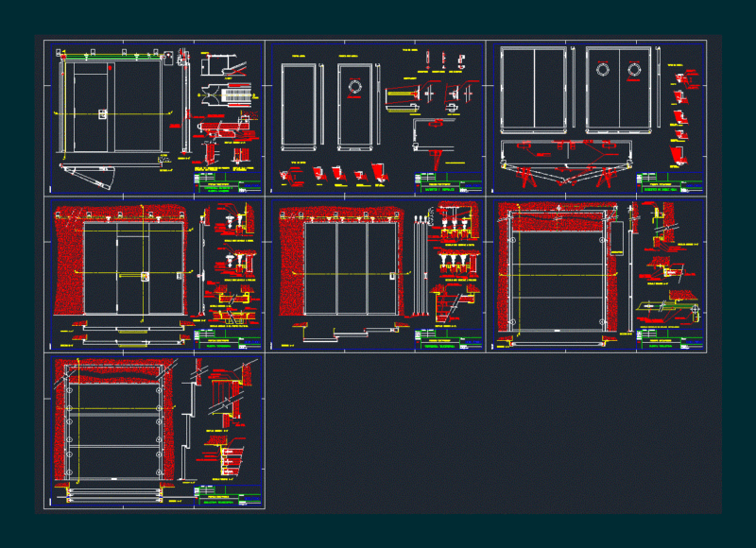Pick the V-shaped double-door plan with red supports
The image size is (756, 548).
tap(566, 163)
